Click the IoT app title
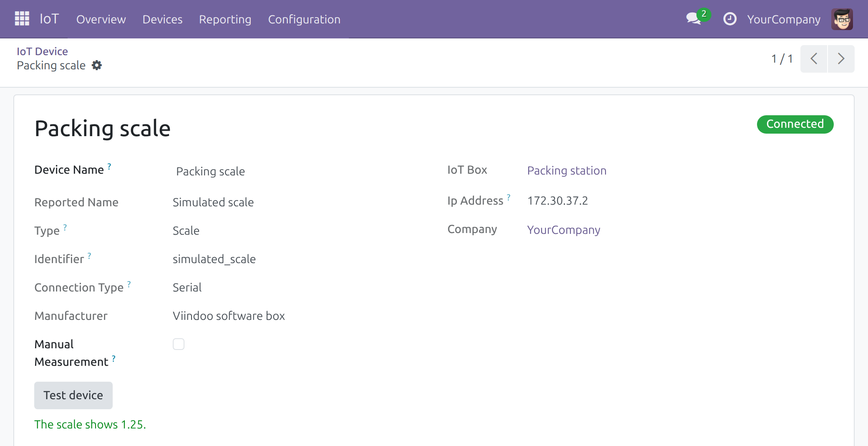This screenshot has height=446, width=868. [49, 19]
